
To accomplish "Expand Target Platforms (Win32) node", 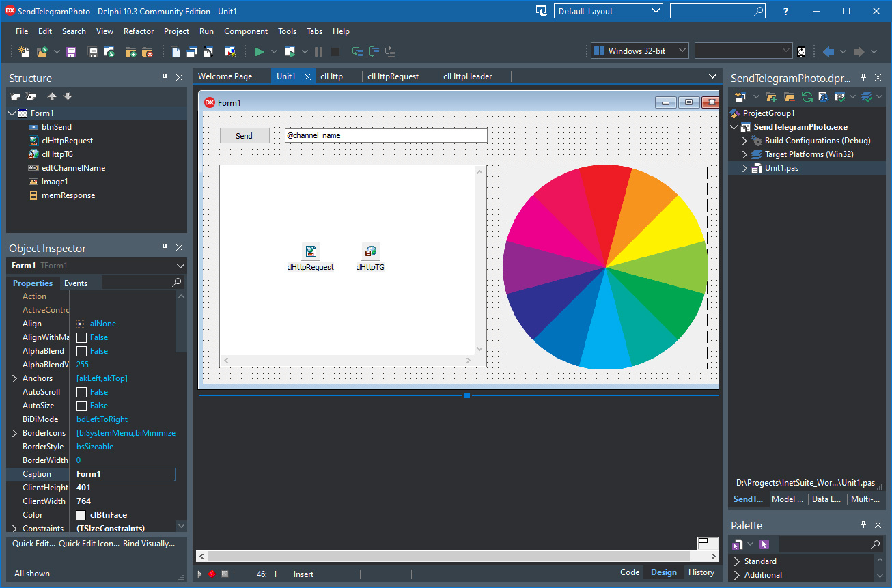I will point(745,154).
